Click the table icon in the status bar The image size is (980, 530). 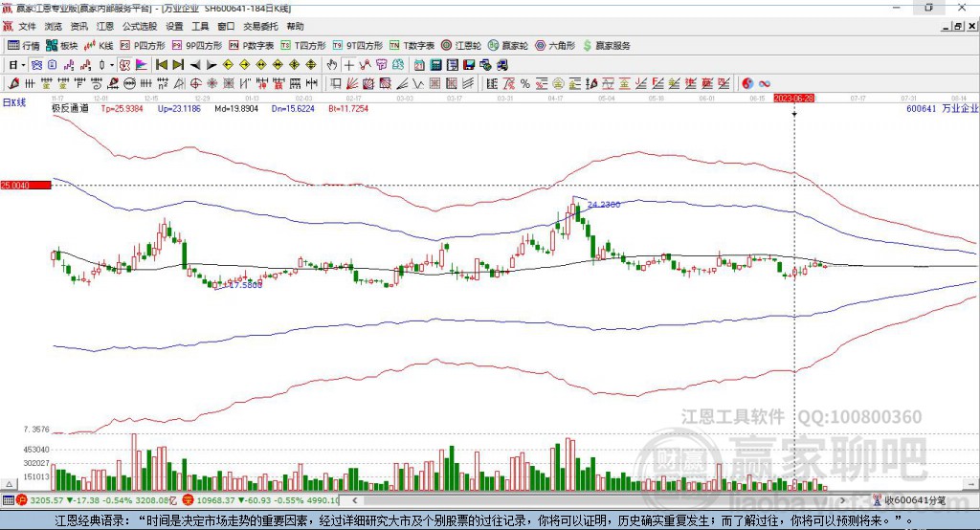coord(8,500)
